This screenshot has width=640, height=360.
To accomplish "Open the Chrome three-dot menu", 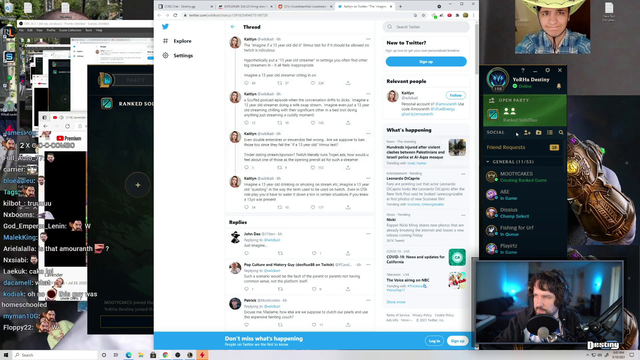I will pos(474,15).
